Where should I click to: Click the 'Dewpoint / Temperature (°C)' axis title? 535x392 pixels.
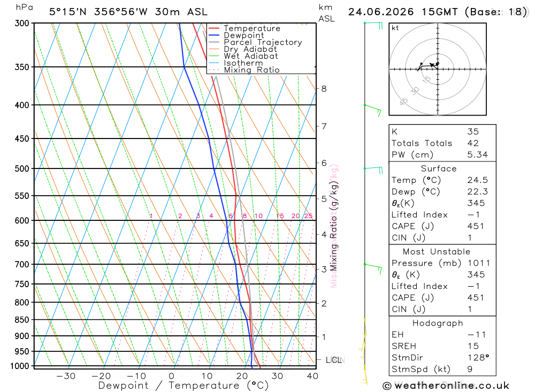[184, 386]
